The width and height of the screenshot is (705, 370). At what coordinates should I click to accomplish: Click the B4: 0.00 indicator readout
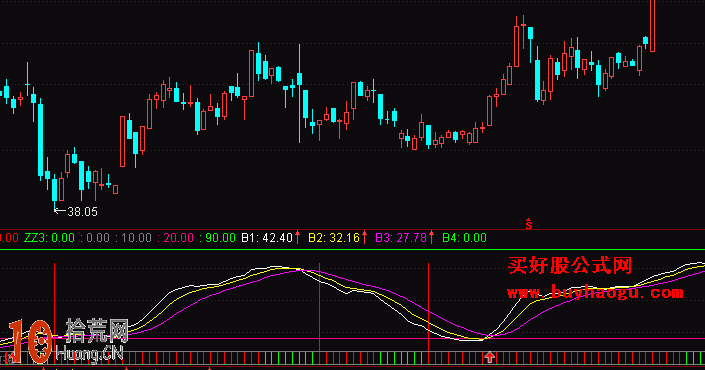[464, 238]
